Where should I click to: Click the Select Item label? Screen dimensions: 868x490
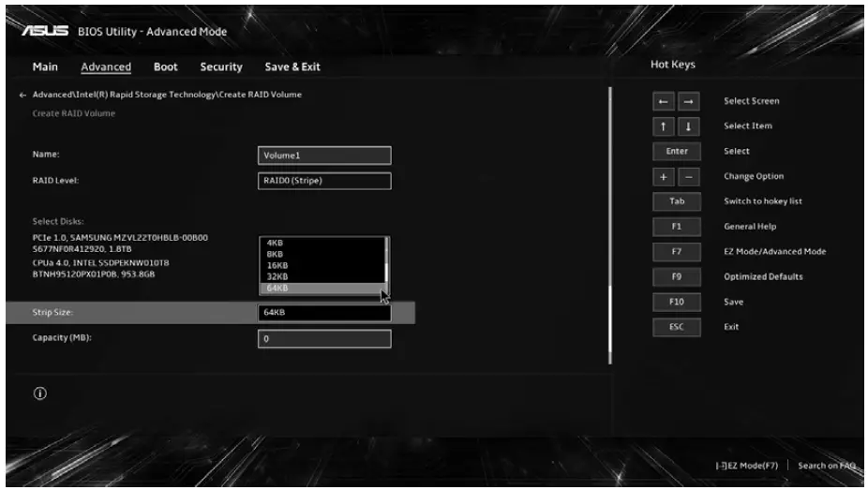click(747, 126)
